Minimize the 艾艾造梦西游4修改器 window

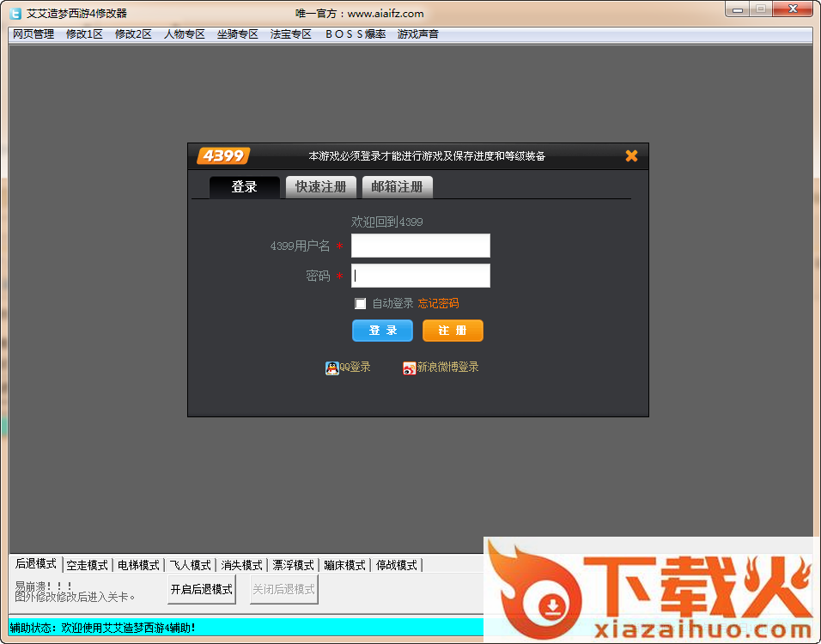pos(737,9)
